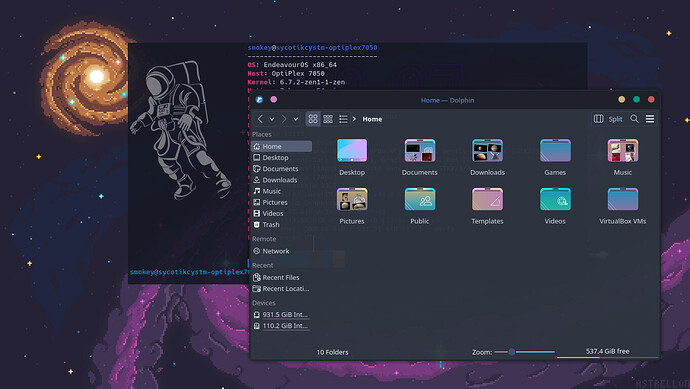Image resolution: width=690 pixels, height=389 pixels.
Task: Switch to Icons view mode
Action: pos(313,119)
